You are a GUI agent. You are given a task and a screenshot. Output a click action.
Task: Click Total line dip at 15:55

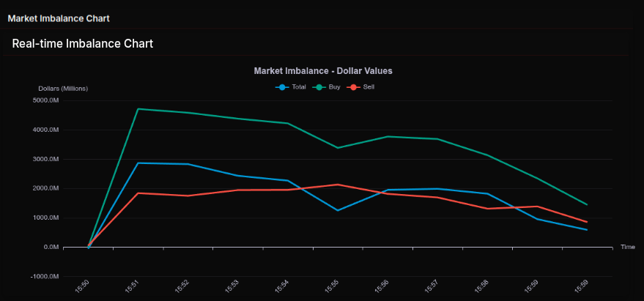pyautogui.click(x=338, y=210)
